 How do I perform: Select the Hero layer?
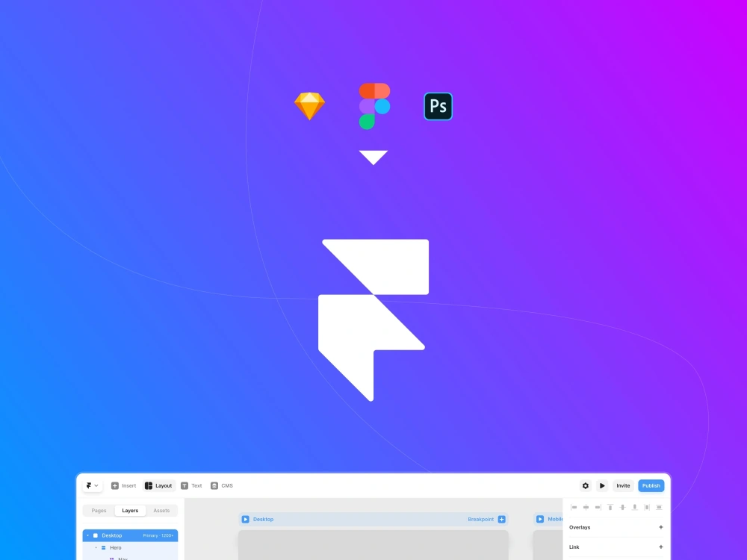pos(130,547)
